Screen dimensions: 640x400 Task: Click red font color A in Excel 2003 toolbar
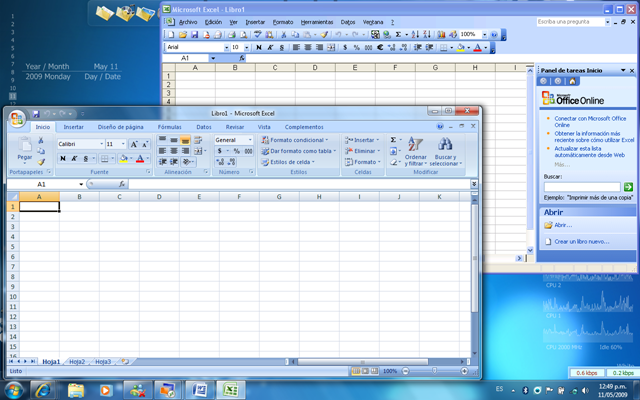point(477,48)
